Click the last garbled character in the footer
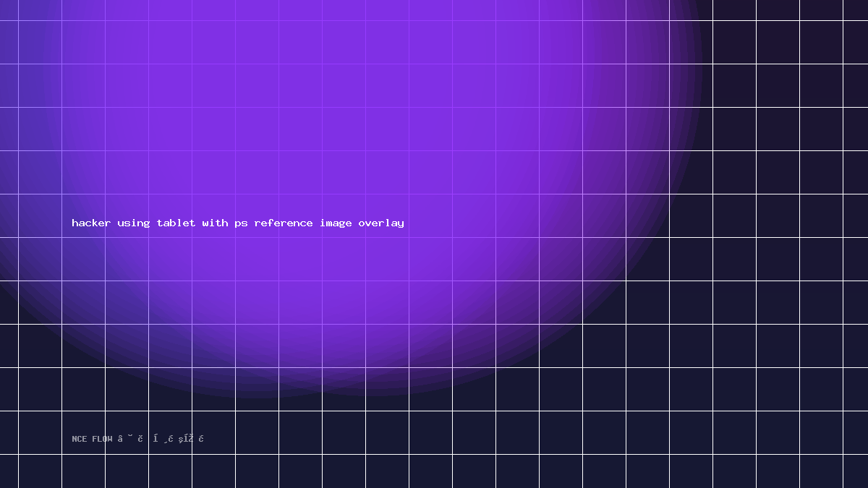Viewport: 868px width, 488px height. click(202, 439)
